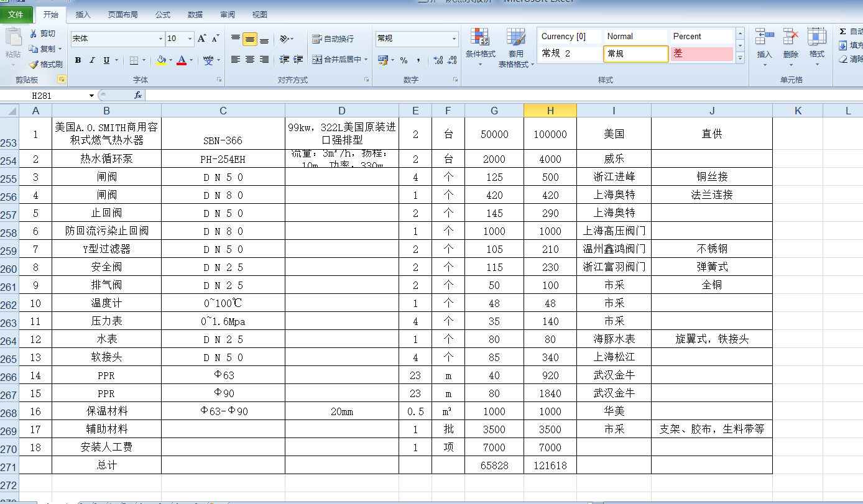This screenshot has height=504, width=863.
Task: Align text right
Action: (264, 60)
